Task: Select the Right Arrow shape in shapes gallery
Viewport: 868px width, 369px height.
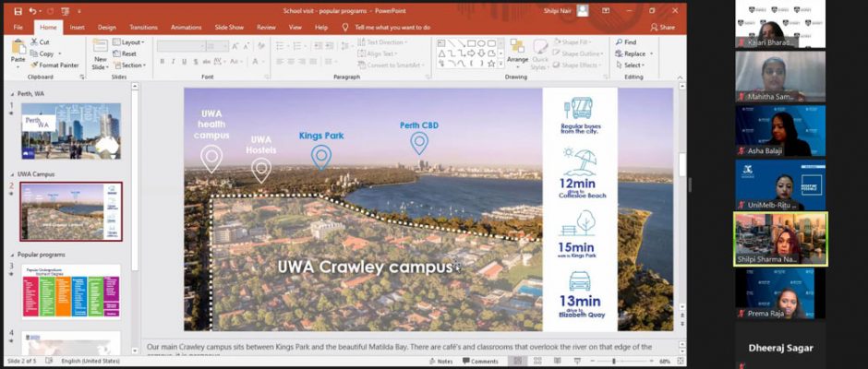Action: (x=471, y=54)
